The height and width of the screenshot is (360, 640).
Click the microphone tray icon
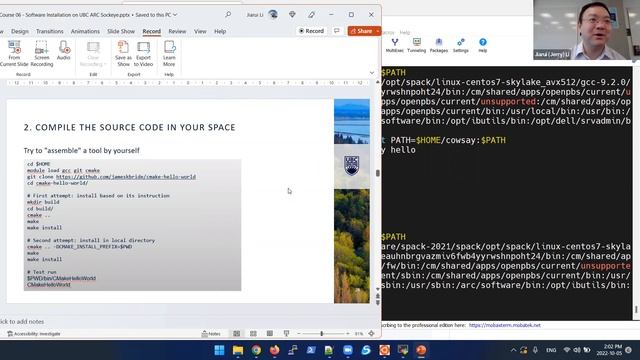click(535, 350)
